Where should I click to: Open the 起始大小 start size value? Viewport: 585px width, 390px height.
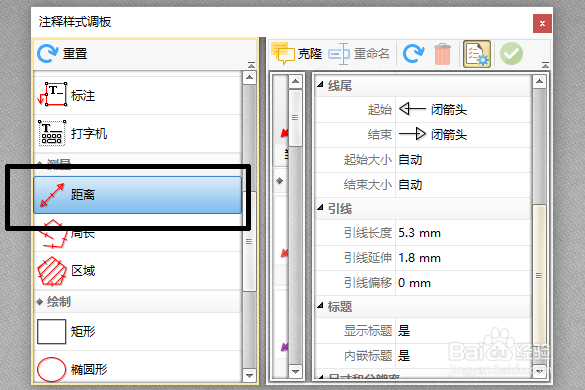463,160
